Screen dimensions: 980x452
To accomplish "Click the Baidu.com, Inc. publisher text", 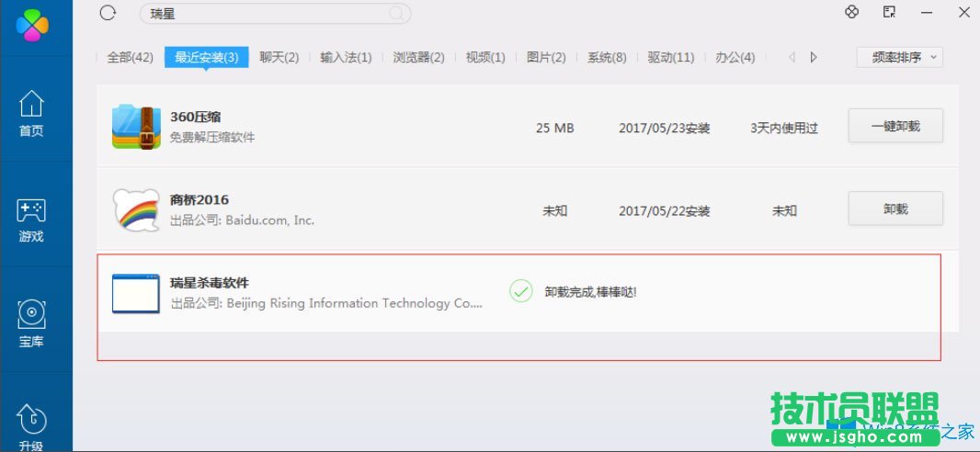I will (x=242, y=220).
